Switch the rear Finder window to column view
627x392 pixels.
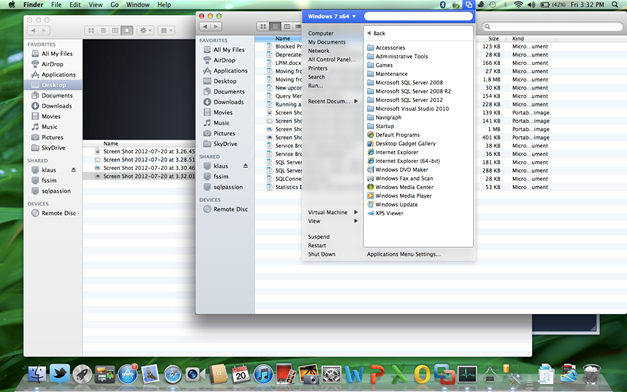coord(115,30)
